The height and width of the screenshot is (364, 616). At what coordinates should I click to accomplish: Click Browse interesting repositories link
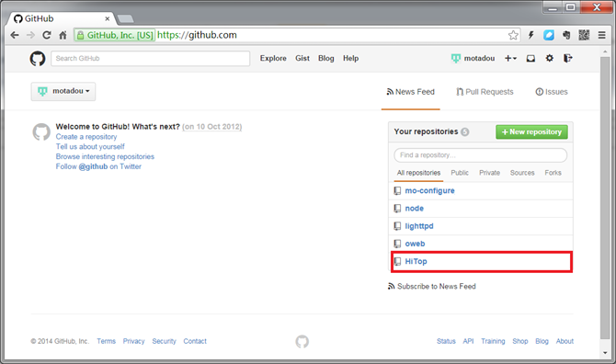[x=105, y=156]
